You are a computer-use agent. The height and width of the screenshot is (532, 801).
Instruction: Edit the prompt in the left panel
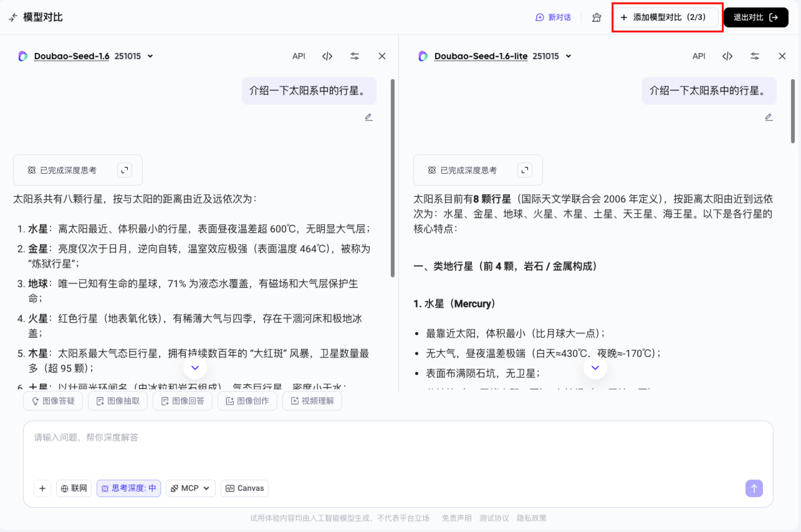point(368,117)
